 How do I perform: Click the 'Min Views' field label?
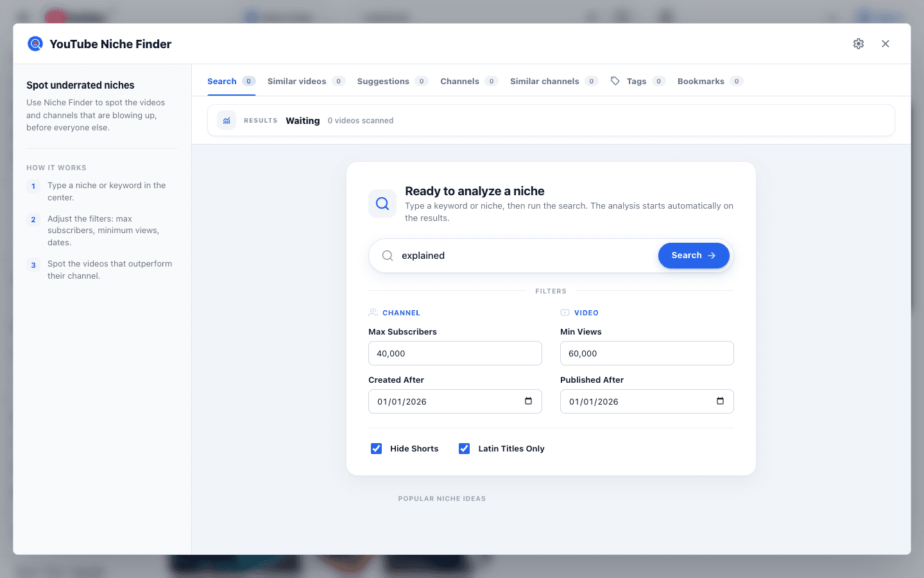pos(581,332)
